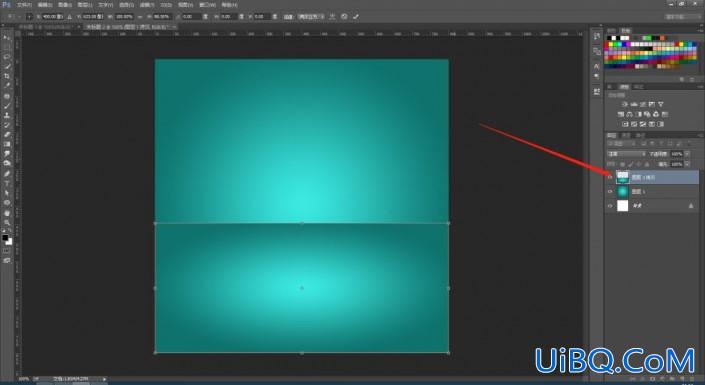705x385 pixels.
Task: Select the Hand tool
Action: (6, 213)
